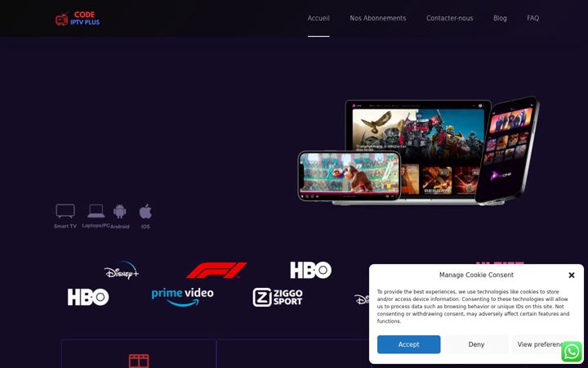Click the 'Manage Cookie Consent' heading
Screen dimensions: 588x368
[476, 275]
